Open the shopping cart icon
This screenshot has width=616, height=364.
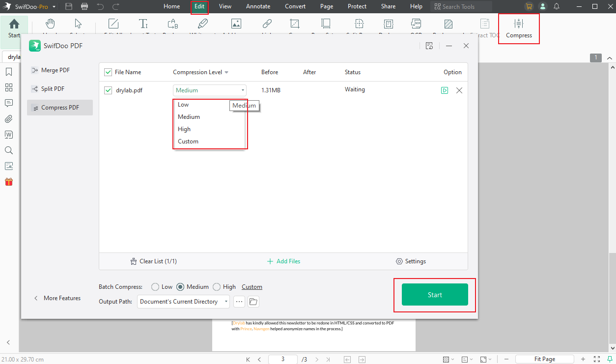pyautogui.click(x=529, y=6)
